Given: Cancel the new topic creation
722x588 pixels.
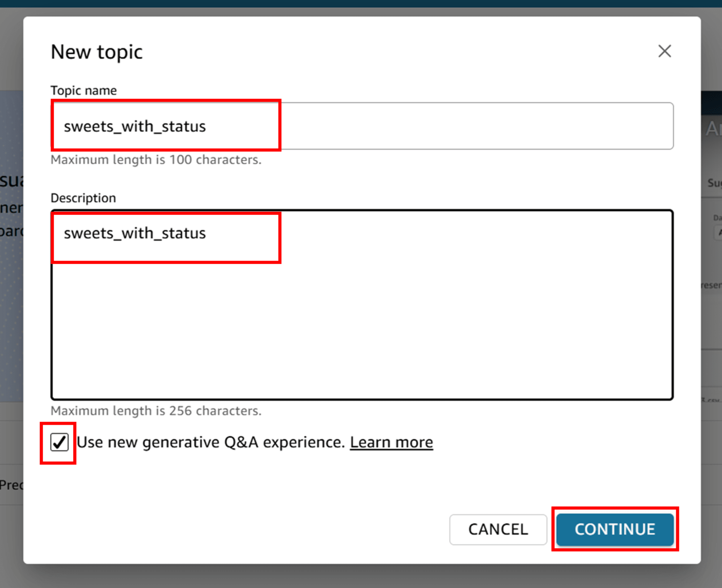Looking at the screenshot, I should click(x=498, y=529).
